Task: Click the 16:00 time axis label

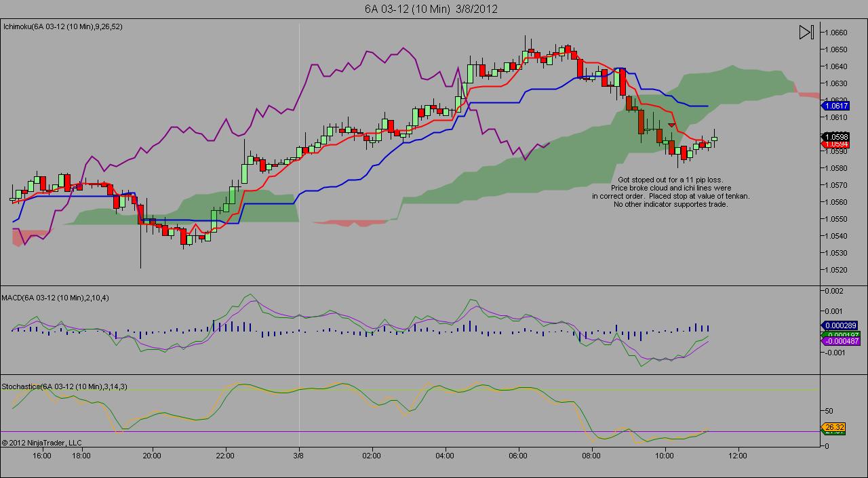Action: click(42, 456)
